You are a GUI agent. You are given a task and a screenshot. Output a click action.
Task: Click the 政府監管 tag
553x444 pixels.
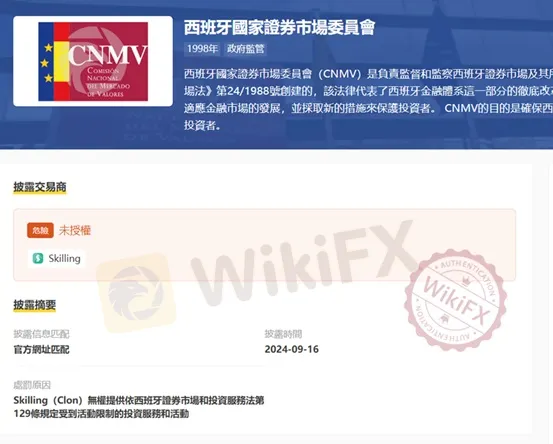tap(245, 49)
